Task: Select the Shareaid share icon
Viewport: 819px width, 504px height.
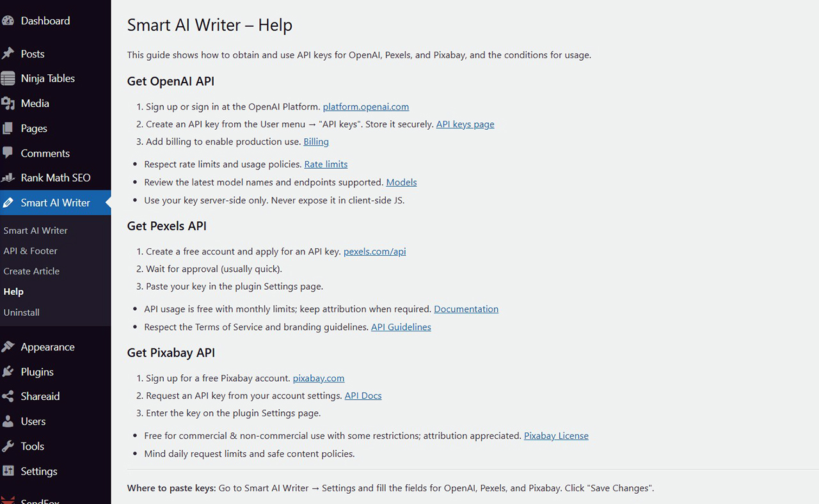Action: 9,396
